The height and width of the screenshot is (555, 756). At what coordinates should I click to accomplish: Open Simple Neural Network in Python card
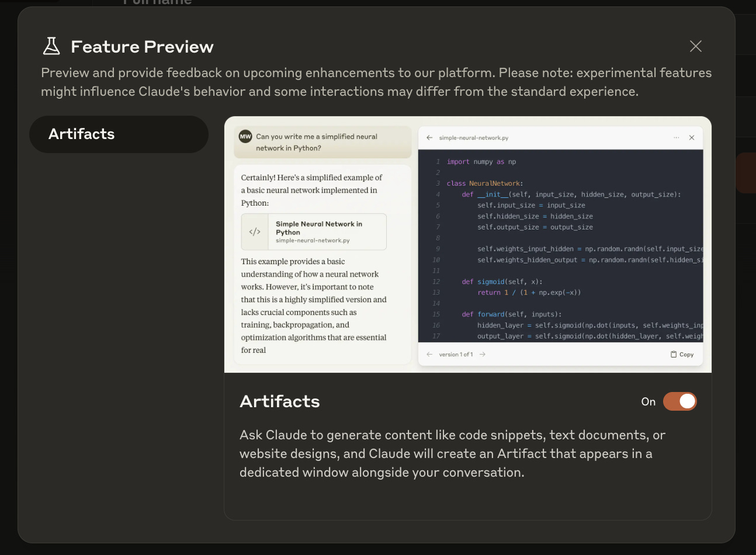coord(314,232)
